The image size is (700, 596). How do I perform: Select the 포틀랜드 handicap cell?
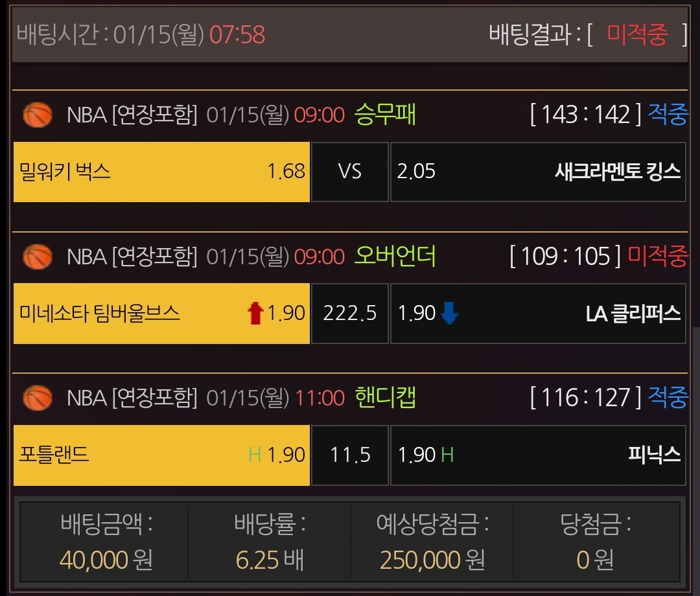[x=161, y=455]
